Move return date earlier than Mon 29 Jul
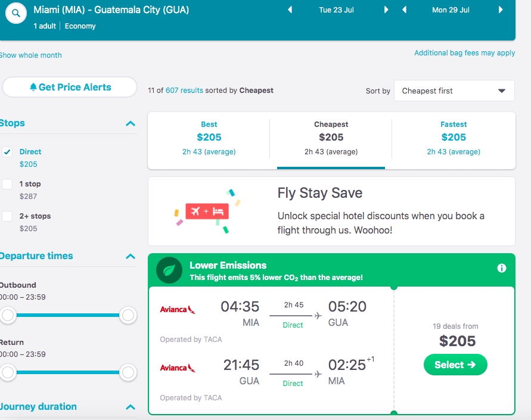This screenshot has height=420, width=531. (404, 10)
